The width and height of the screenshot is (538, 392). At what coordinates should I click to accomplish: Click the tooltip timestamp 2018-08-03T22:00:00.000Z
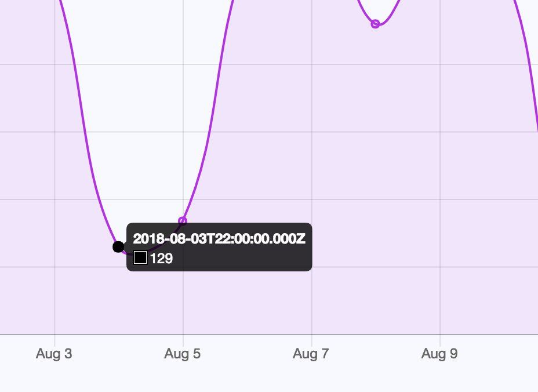pos(219,238)
